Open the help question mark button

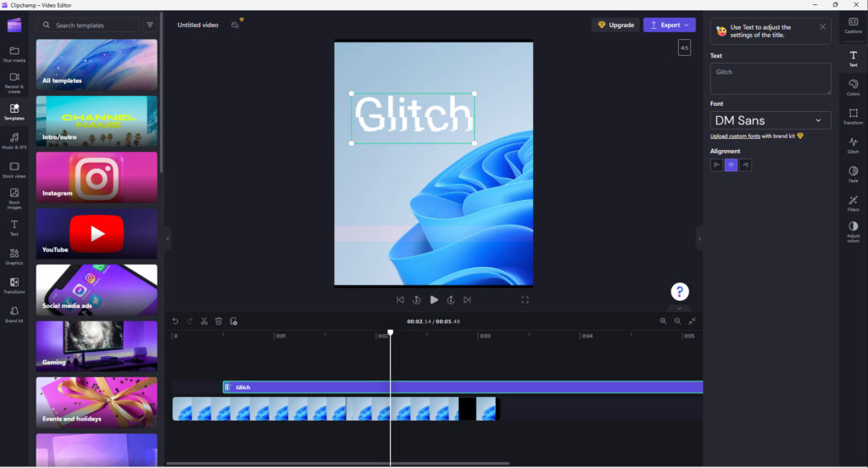680,292
